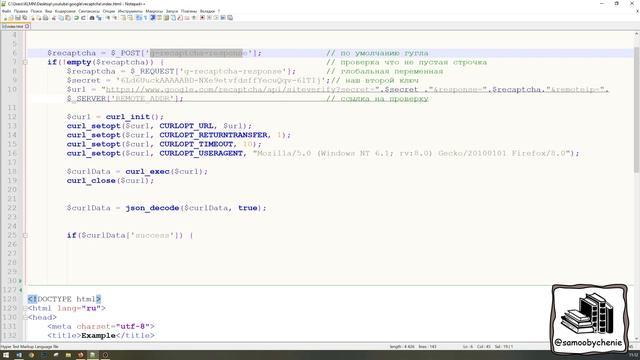Click green hidden-lines marker at line 127
Viewport: 640px width, 360px height.
pos(20,290)
